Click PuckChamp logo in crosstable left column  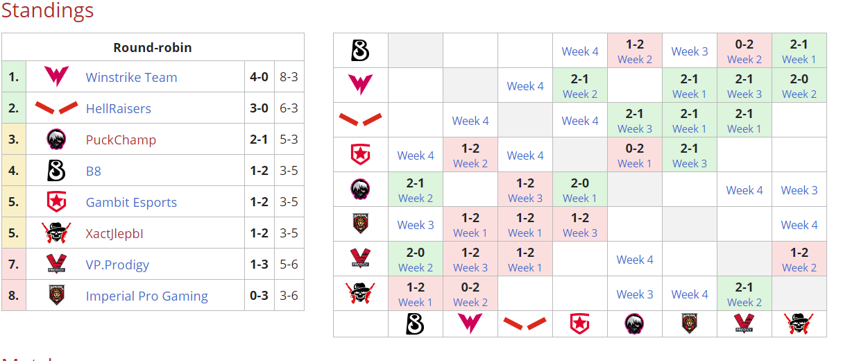pos(360,189)
